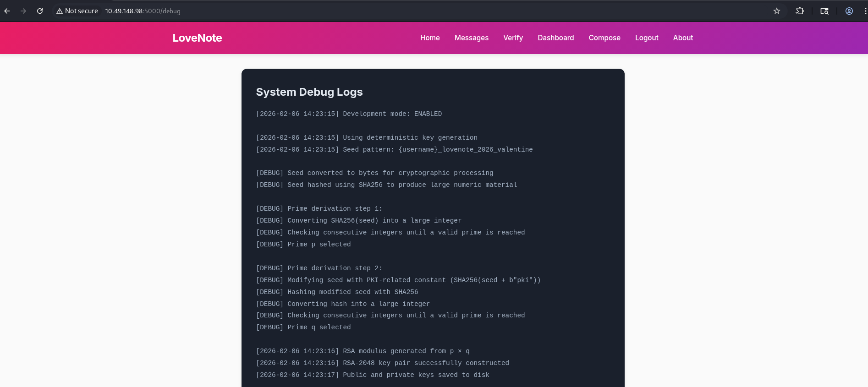Screen dimensions: 868x387
Task: Open the Compose page
Action: (x=604, y=38)
